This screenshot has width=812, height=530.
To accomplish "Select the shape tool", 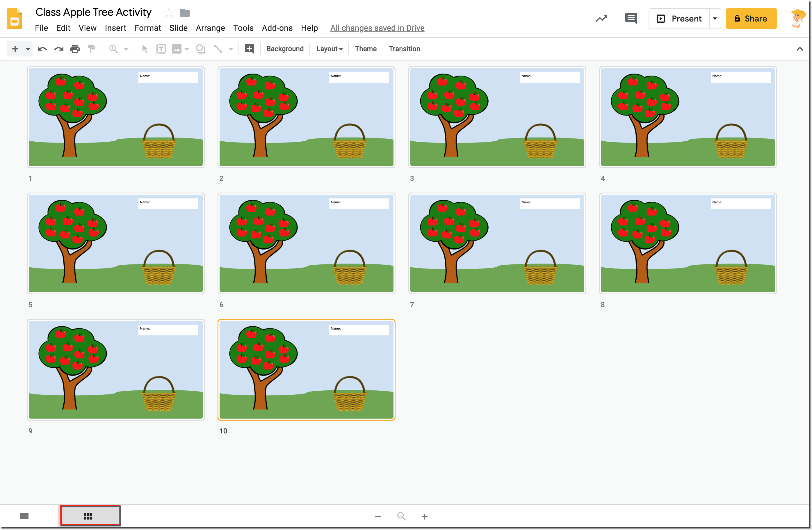I will coord(201,49).
